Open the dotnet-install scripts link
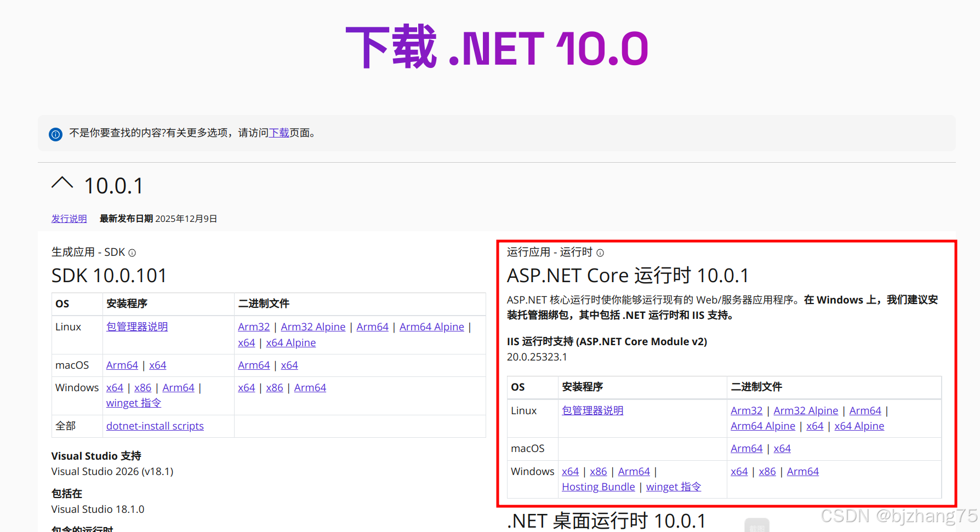Screen dimensions: 980x532 point(155,426)
